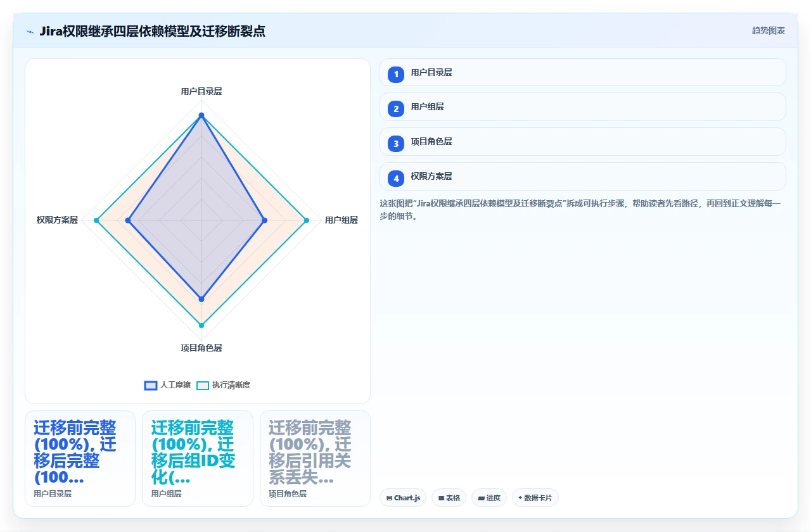The height and width of the screenshot is (532, 811).
Task: Click the teal data point on 项目角色层 axis
Action: tap(201, 326)
